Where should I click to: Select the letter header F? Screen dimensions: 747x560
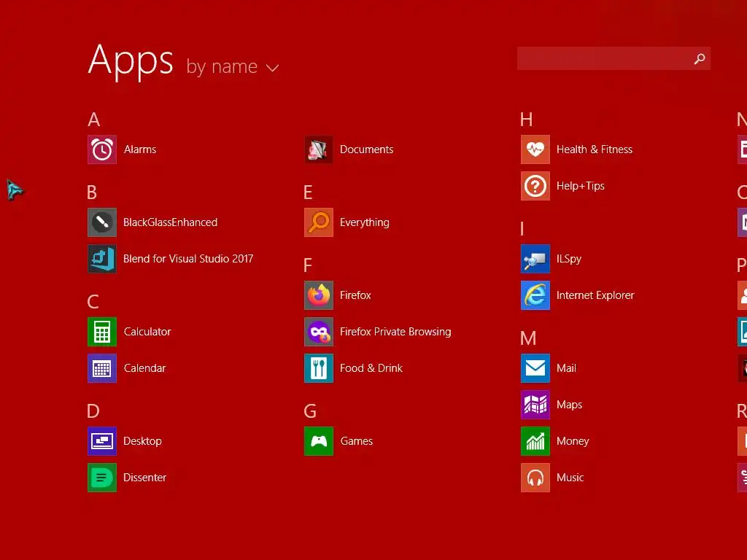click(308, 265)
